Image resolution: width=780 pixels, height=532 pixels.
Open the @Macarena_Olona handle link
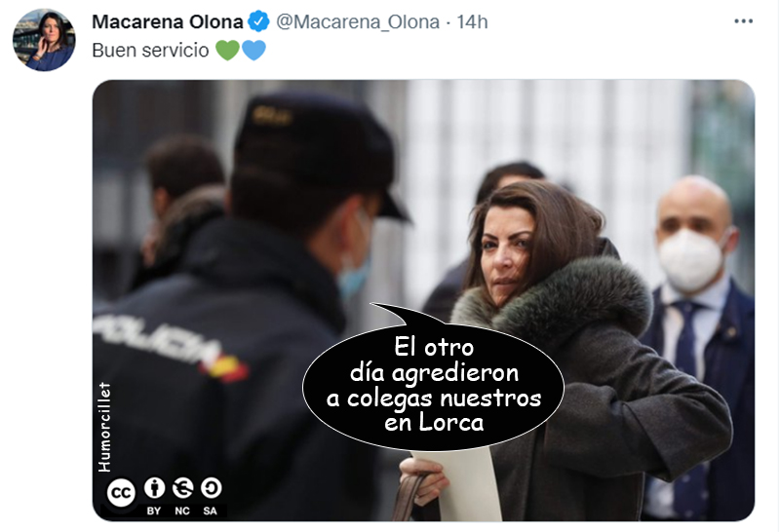tap(358, 21)
